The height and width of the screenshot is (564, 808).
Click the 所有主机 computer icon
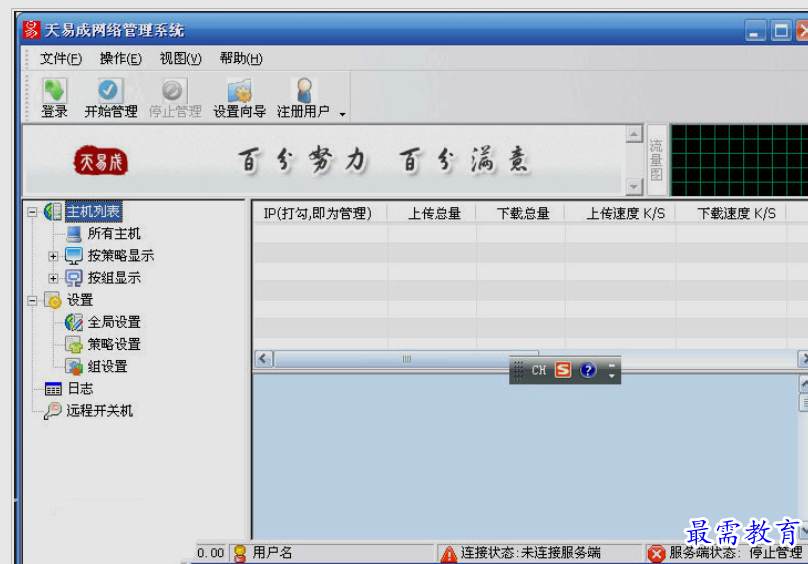tap(74, 234)
